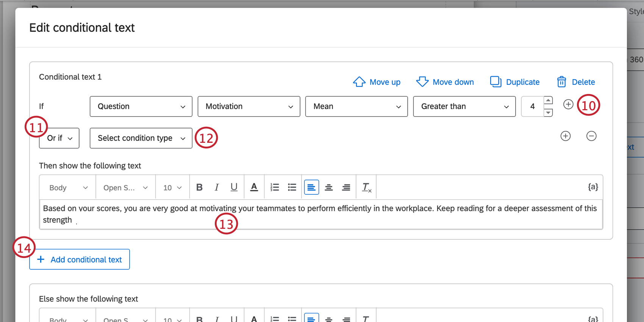Click Duplicate for Conditional text 1
This screenshot has height=322, width=644.
point(515,82)
